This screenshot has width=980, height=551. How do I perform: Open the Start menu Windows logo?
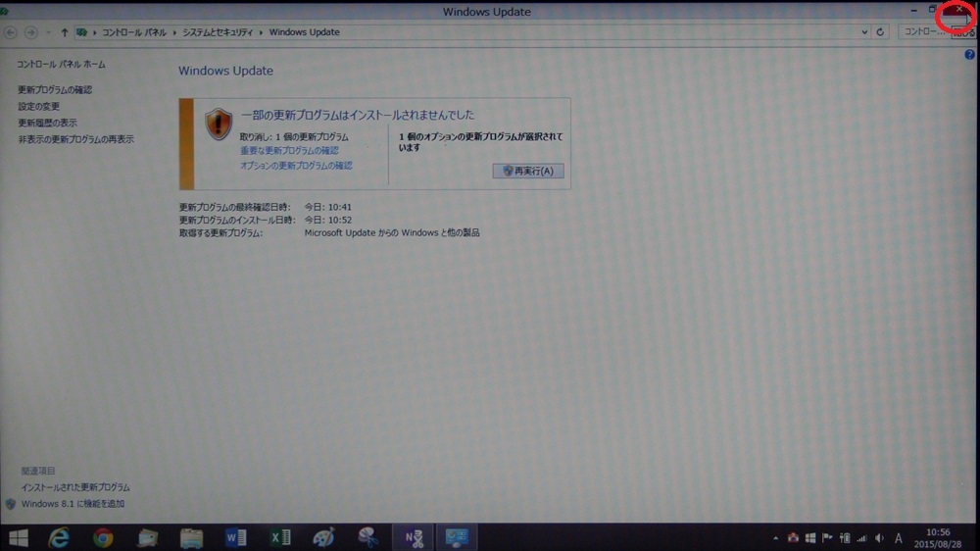[18, 537]
